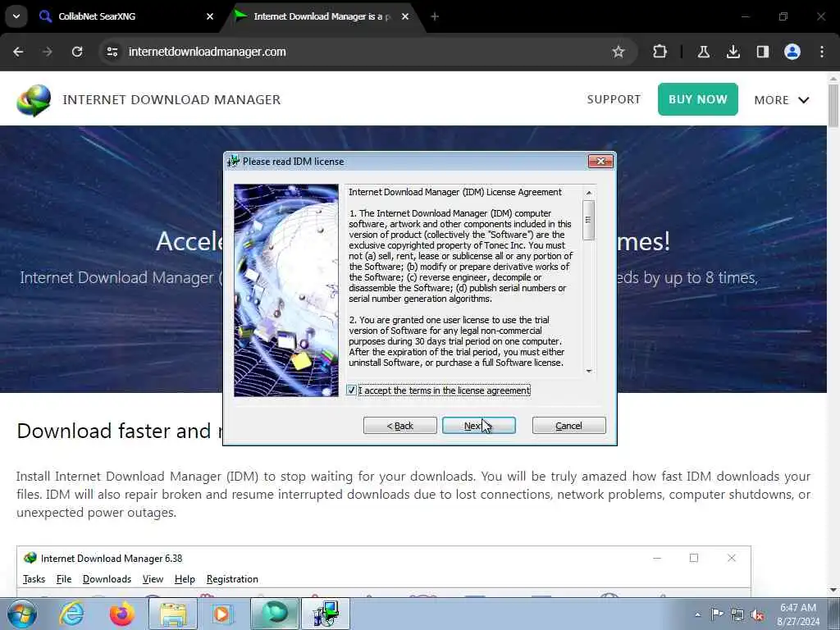Switch to the green browser taskbar button
The image size is (840, 630).
[x=274, y=614]
